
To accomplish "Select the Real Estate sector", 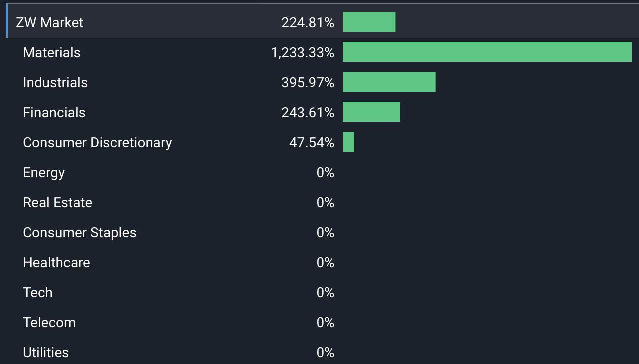I will [x=57, y=202].
